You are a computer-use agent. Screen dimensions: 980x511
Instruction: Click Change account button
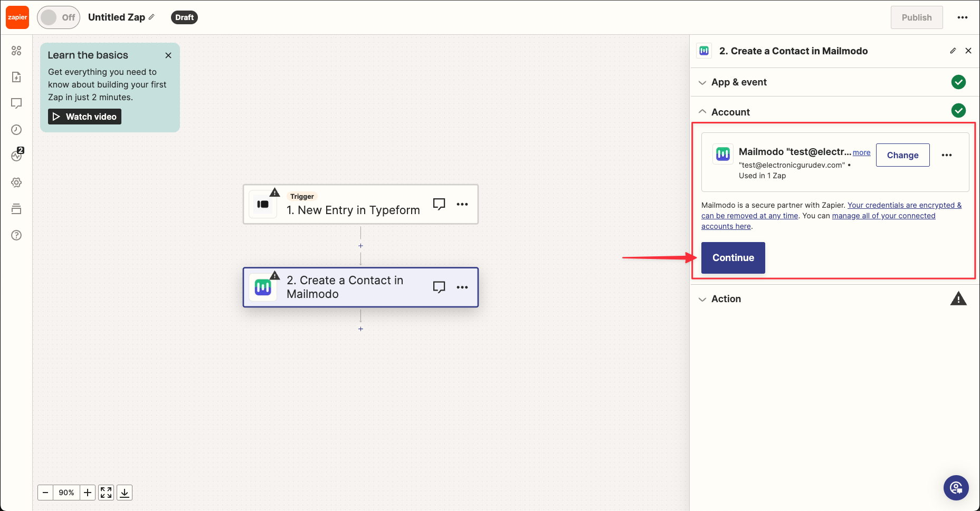pyautogui.click(x=903, y=155)
